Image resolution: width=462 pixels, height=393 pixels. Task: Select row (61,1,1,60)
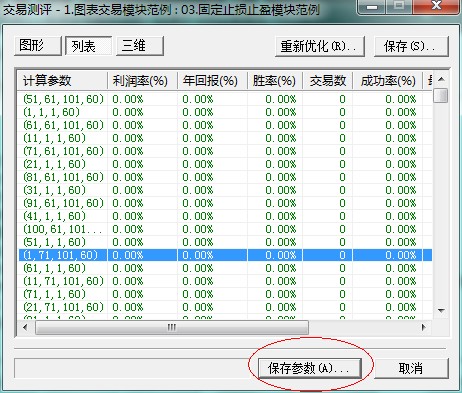[225, 268]
